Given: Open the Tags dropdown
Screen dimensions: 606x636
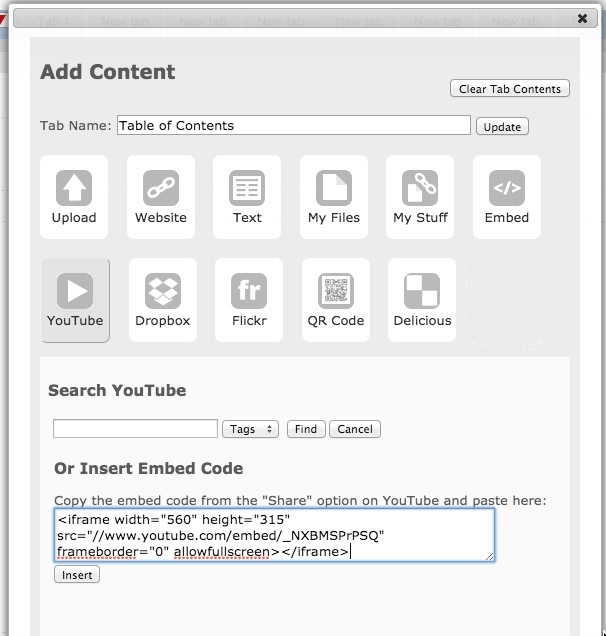Looking at the screenshot, I should tap(250, 429).
